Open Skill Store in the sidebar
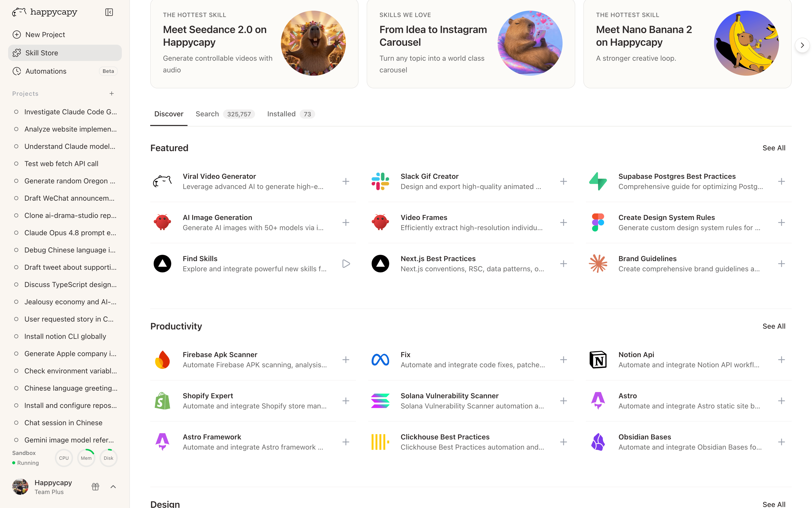Viewport: 812px width, 508px height. [x=65, y=53]
